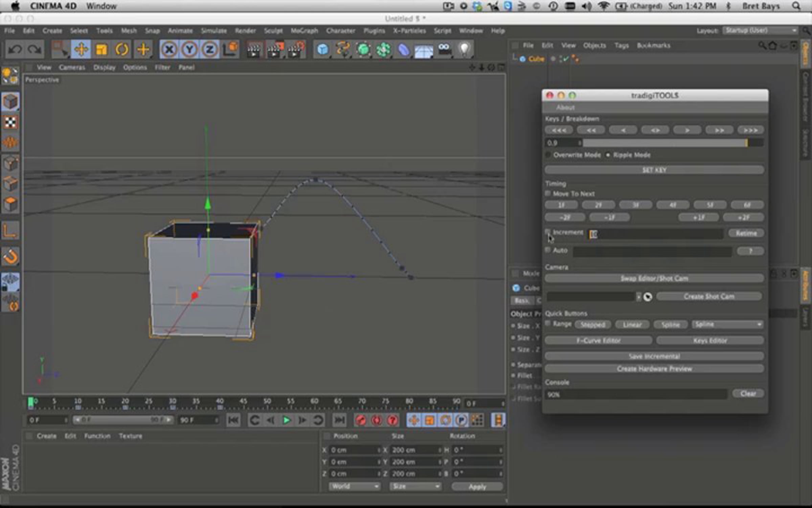This screenshot has width=812, height=508.
Task: Click the Create Shot Cam button
Action: click(709, 297)
